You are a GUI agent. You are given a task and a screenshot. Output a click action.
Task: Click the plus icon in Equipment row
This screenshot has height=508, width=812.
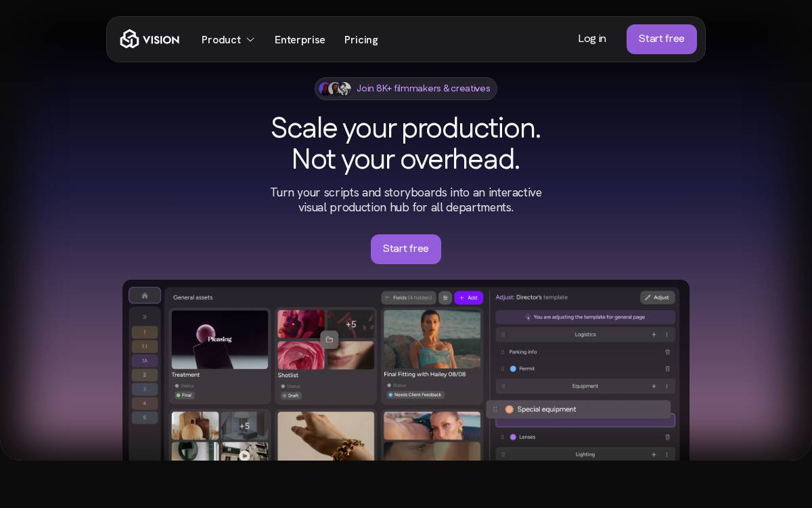(x=654, y=386)
